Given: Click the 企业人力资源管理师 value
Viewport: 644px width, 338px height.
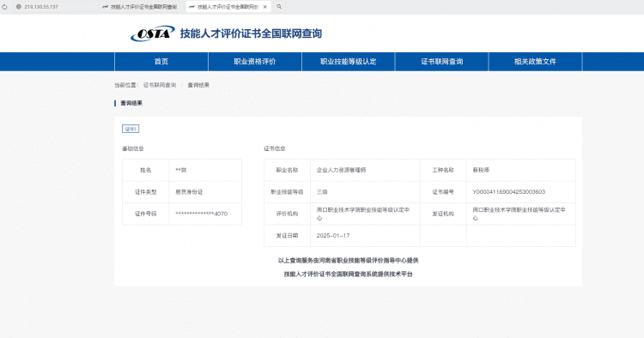Looking at the screenshot, I should (x=341, y=170).
